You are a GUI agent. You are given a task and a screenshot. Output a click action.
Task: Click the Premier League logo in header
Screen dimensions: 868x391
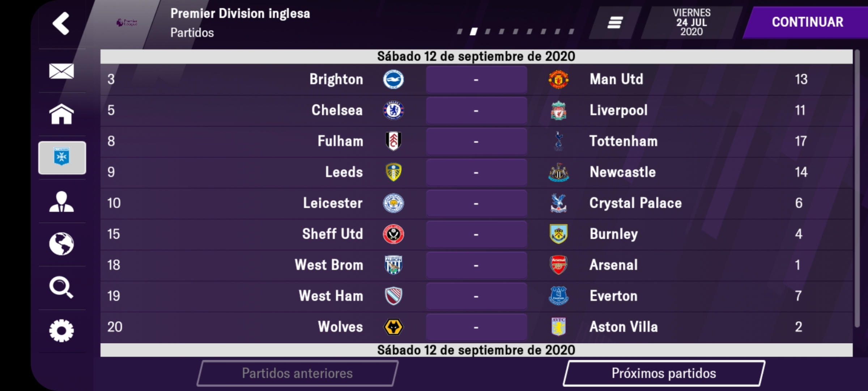127,22
